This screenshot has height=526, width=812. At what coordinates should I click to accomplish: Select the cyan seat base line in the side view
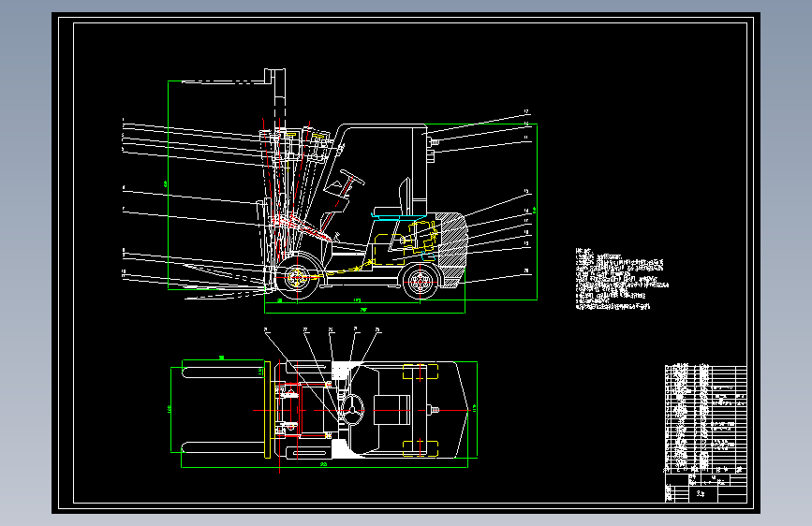399,216
